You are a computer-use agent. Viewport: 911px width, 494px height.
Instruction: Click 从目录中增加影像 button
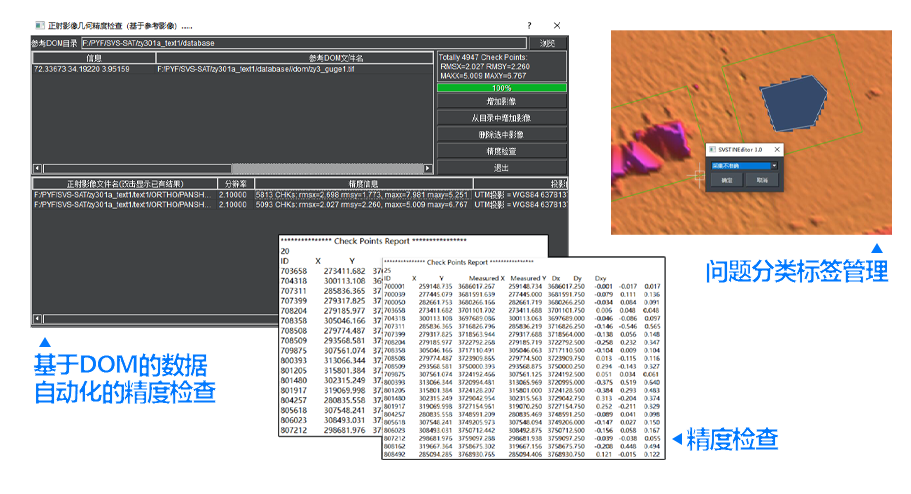pos(501,118)
